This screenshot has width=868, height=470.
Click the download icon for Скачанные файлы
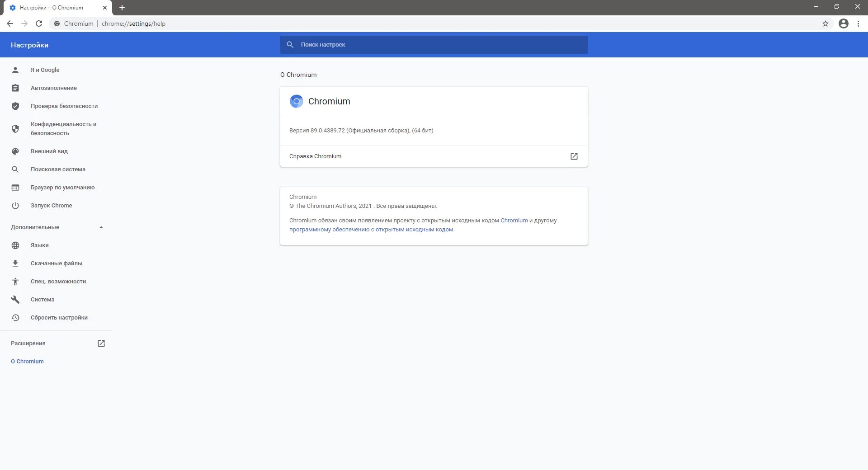(15, 263)
